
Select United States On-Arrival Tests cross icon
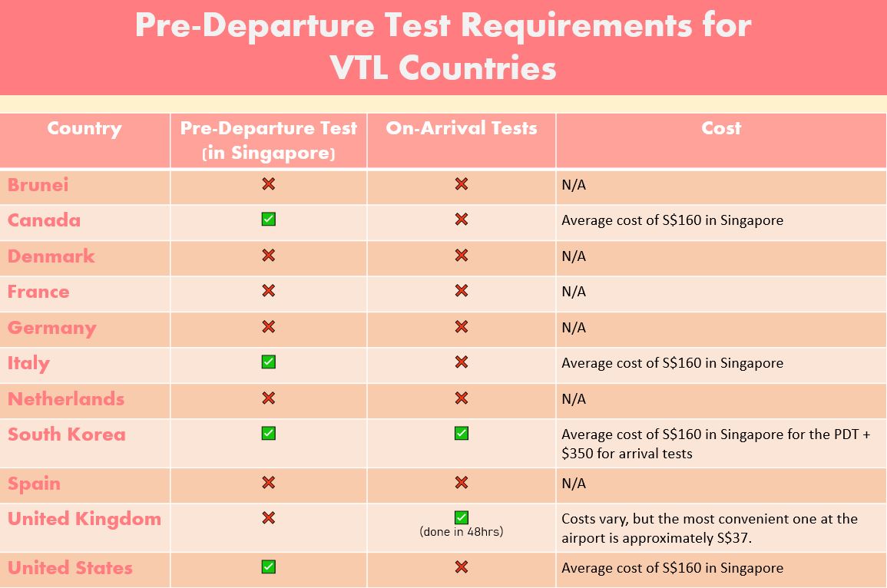[461, 567]
